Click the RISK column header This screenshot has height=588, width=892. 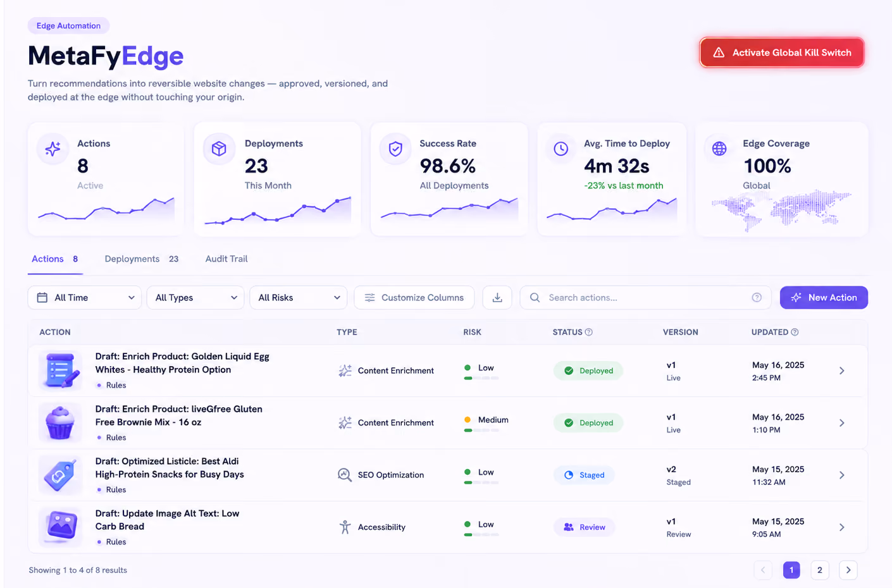472,332
